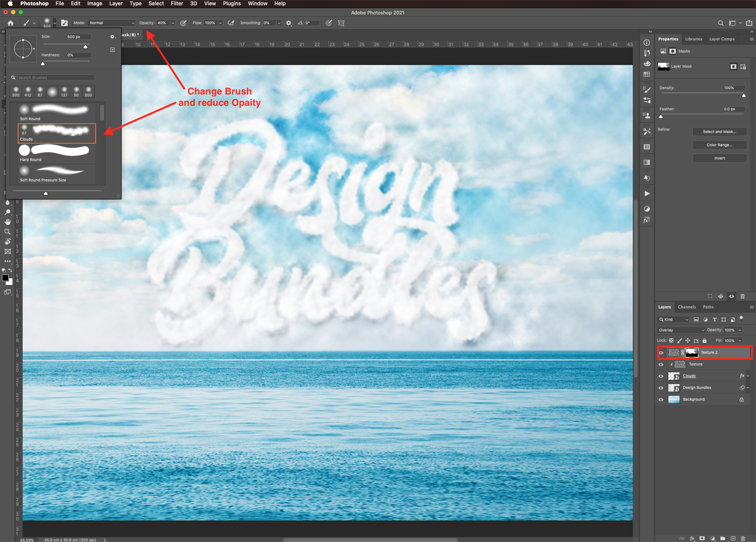Load selection from mask icon
This screenshot has width=756, height=542.
[710, 296]
